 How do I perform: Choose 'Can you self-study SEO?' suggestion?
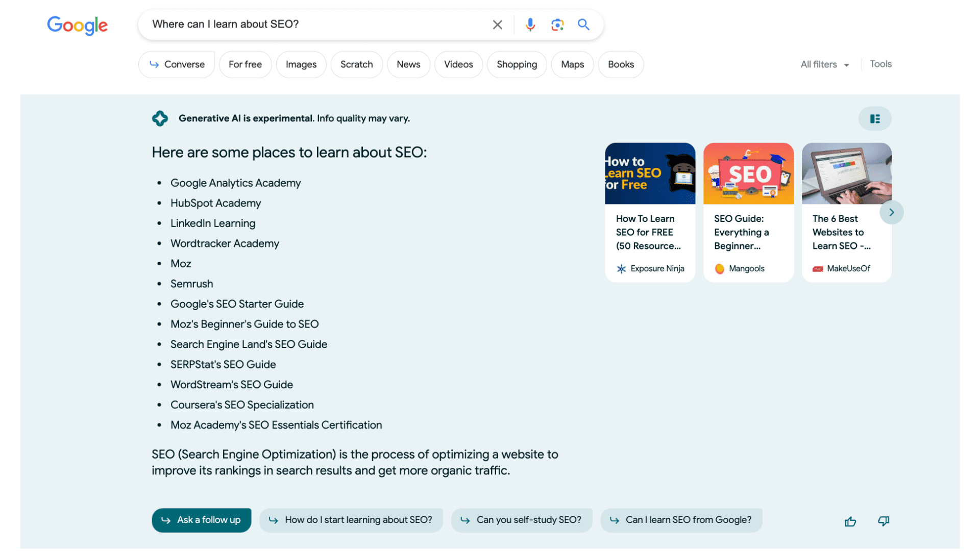coord(522,520)
